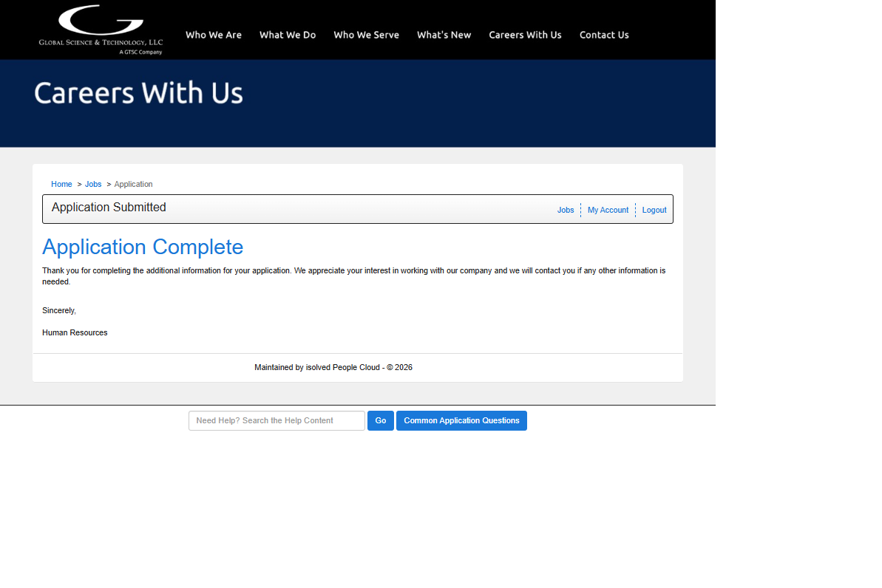Open Common Application Questions

pyautogui.click(x=461, y=420)
